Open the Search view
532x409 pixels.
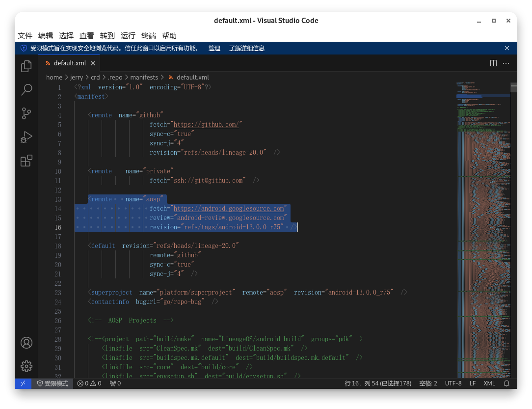[x=26, y=89]
